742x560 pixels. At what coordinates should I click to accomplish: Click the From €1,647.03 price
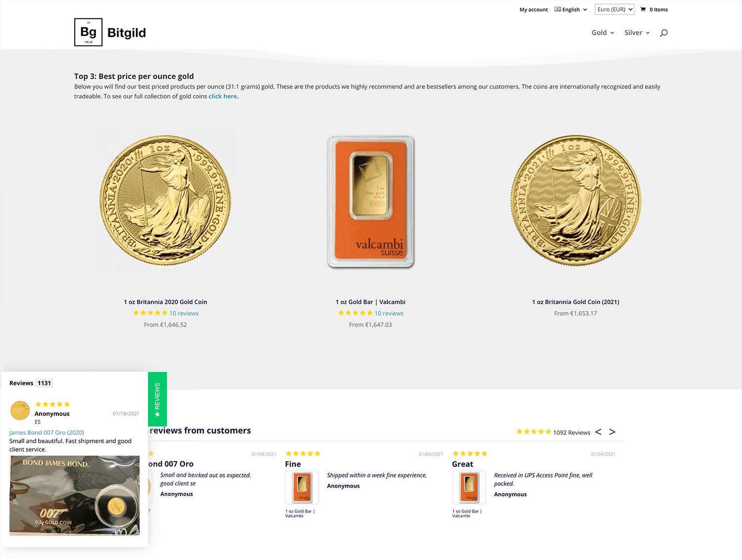tap(371, 325)
